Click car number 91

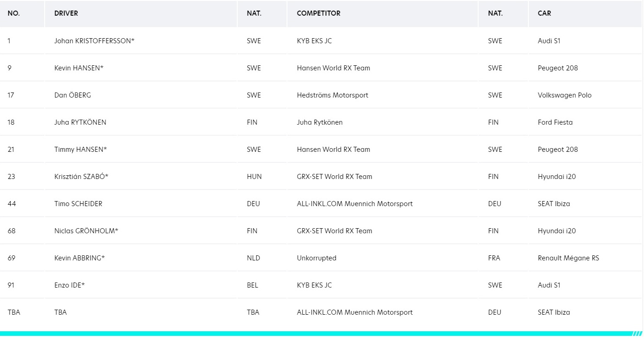tap(11, 285)
